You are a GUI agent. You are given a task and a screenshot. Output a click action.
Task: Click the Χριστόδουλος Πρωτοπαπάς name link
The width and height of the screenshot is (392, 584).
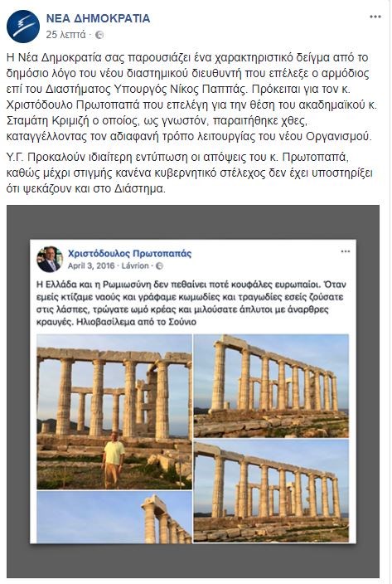coord(129,254)
